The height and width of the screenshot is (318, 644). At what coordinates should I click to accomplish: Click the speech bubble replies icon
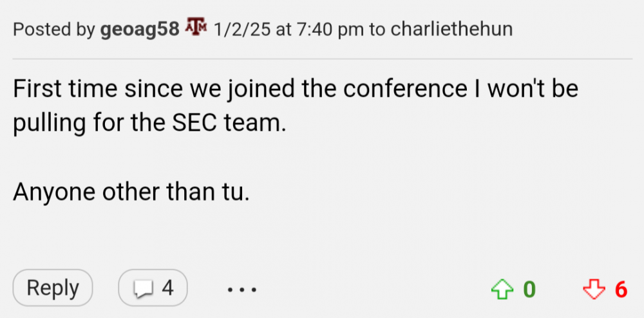point(141,289)
